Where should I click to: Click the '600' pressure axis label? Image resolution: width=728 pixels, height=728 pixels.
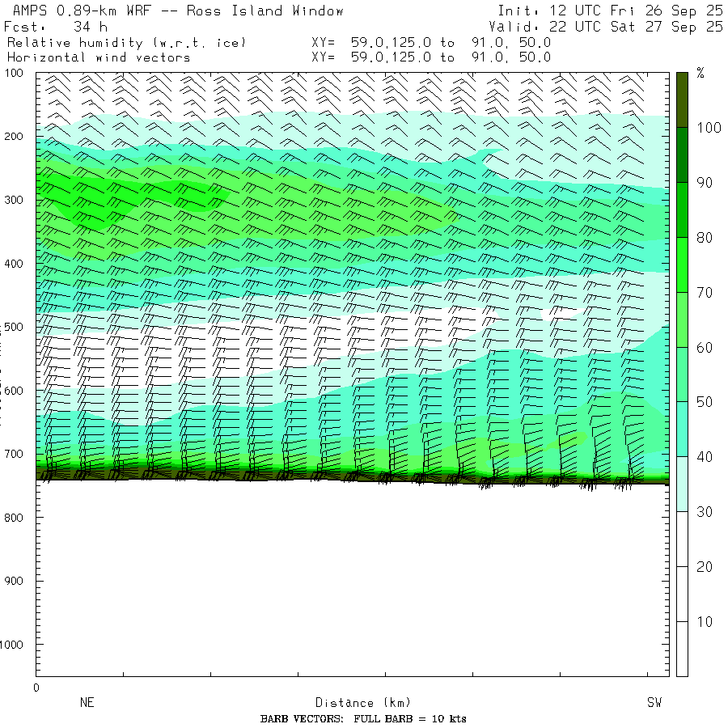[14, 391]
